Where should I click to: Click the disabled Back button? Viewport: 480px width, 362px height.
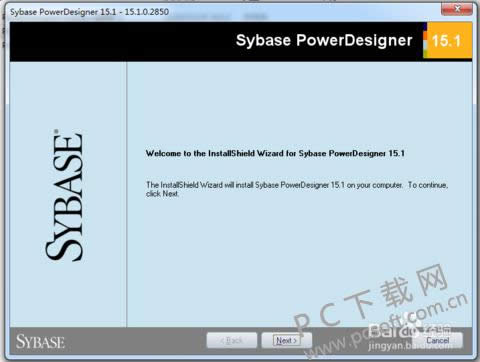tap(232, 340)
